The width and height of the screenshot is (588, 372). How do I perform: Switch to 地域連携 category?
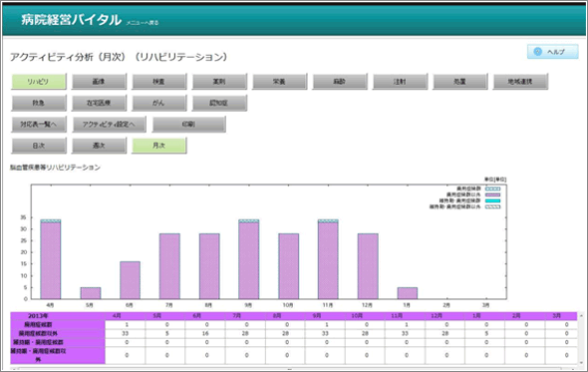point(520,82)
